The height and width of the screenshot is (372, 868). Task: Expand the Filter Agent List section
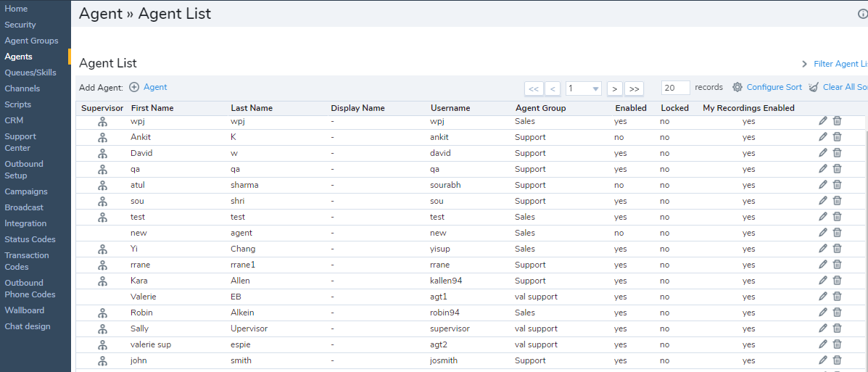(x=804, y=65)
